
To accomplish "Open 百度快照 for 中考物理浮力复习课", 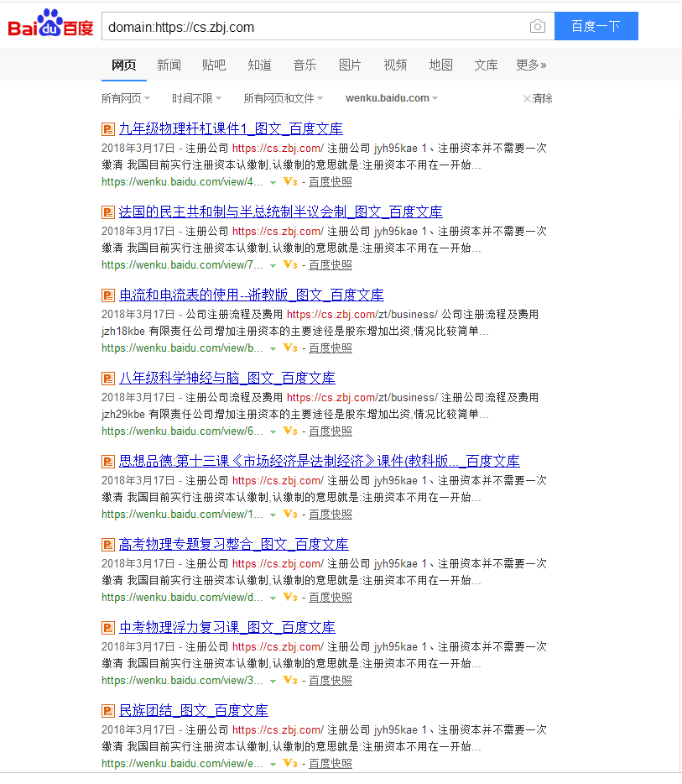I will (331, 680).
